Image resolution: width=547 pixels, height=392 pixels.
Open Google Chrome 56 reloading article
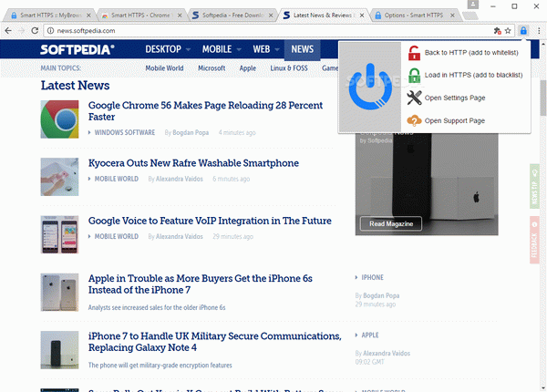point(205,111)
